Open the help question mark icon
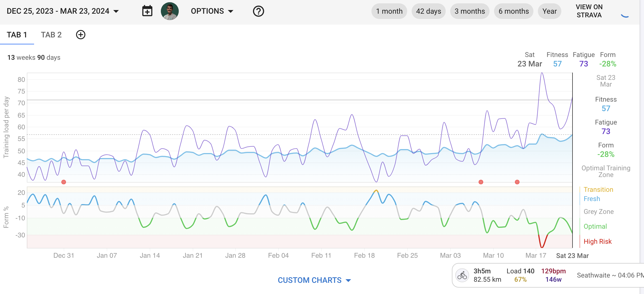 coord(258,11)
